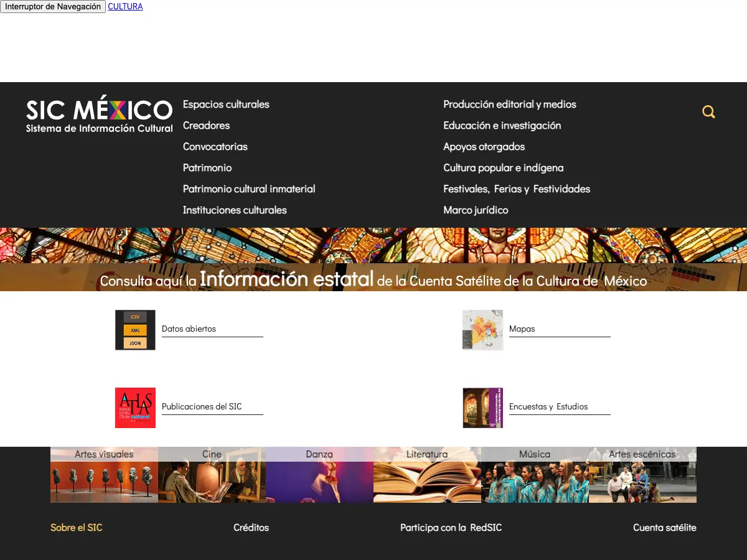Image resolution: width=747 pixels, height=560 pixels.
Task: Select the red Atlas publications icon
Action: 135,408
